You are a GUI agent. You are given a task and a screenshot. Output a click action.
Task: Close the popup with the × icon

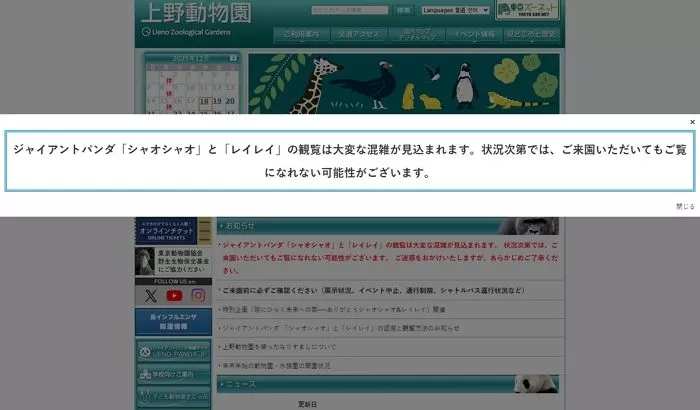click(x=692, y=122)
